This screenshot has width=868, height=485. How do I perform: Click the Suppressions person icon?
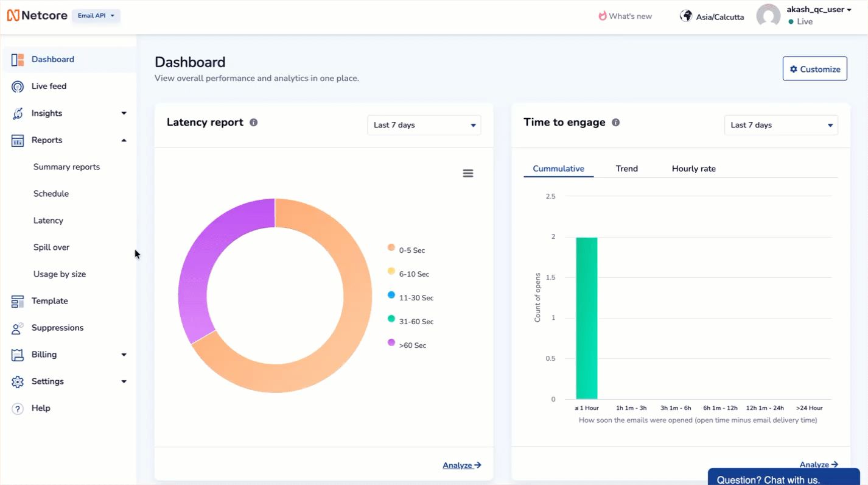point(18,328)
